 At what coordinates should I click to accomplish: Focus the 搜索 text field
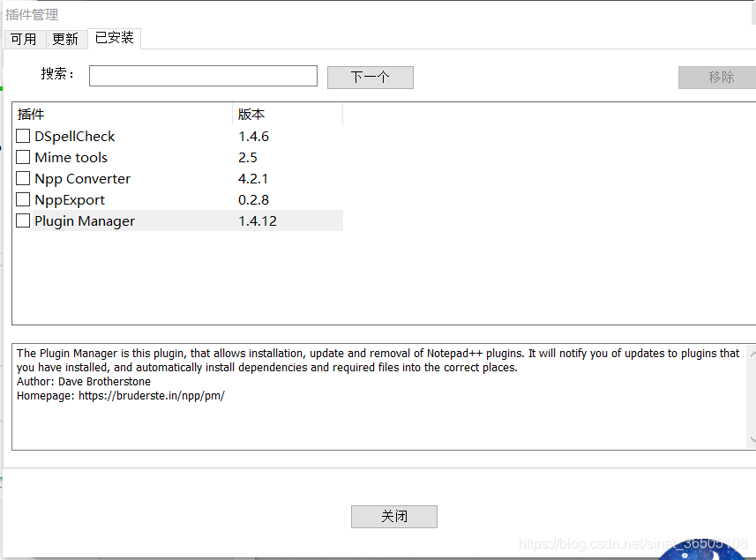(203, 76)
